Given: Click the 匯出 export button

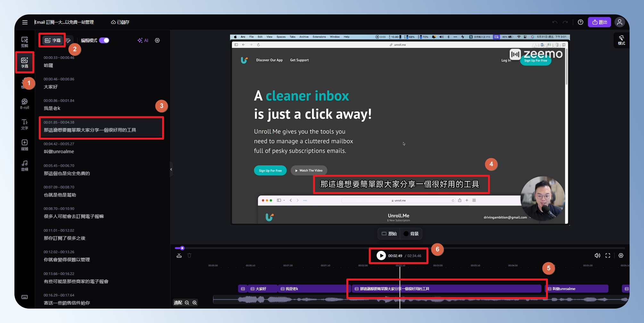Looking at the screenshot, I should pos(599,22).
